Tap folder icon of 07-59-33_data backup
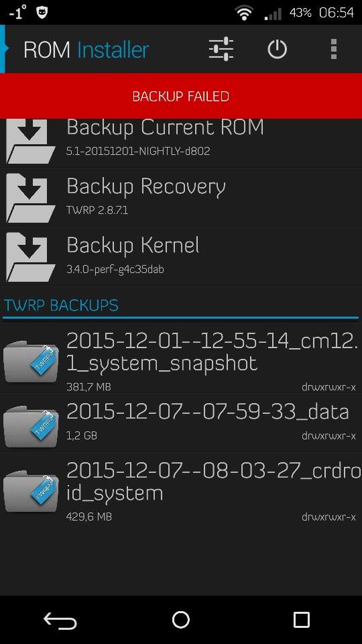This screenshot has height=644, width=362. [x=31, y=425]
